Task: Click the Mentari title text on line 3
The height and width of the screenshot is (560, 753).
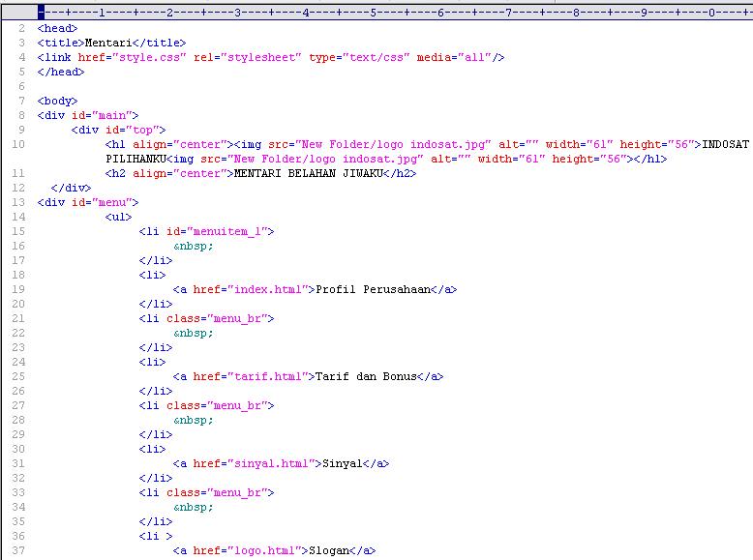Action: (108, 43)
